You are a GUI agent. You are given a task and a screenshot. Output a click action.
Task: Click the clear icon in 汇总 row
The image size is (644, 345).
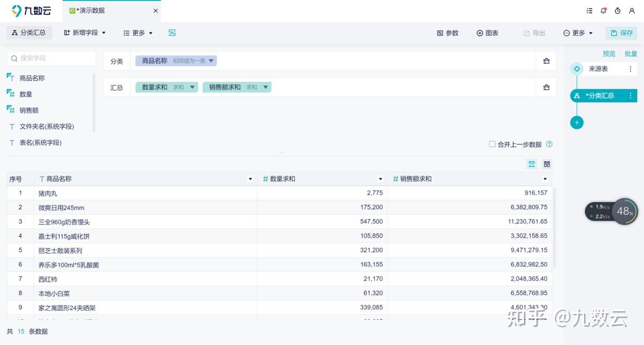point(546,87)
